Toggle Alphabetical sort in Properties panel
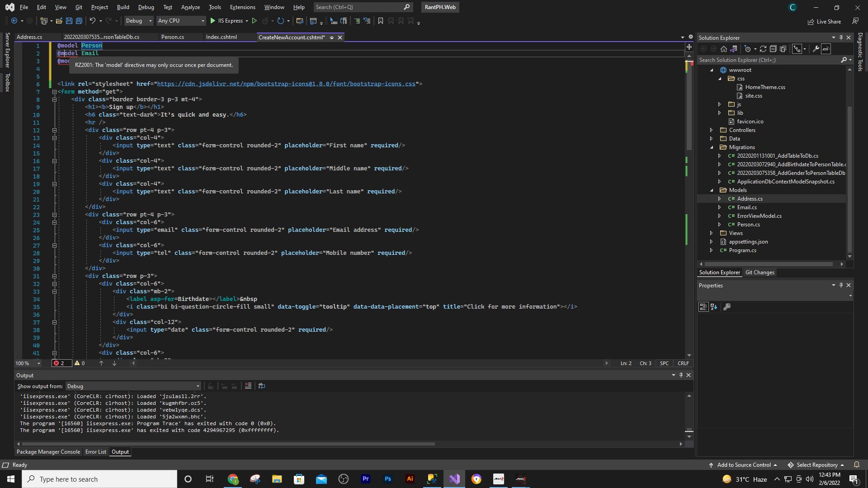 pos(714,307)
